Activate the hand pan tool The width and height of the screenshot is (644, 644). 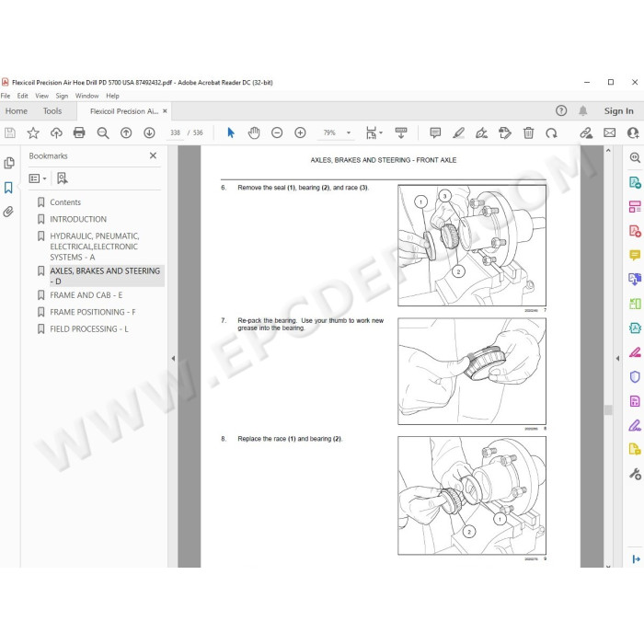[x=254, y=132]
